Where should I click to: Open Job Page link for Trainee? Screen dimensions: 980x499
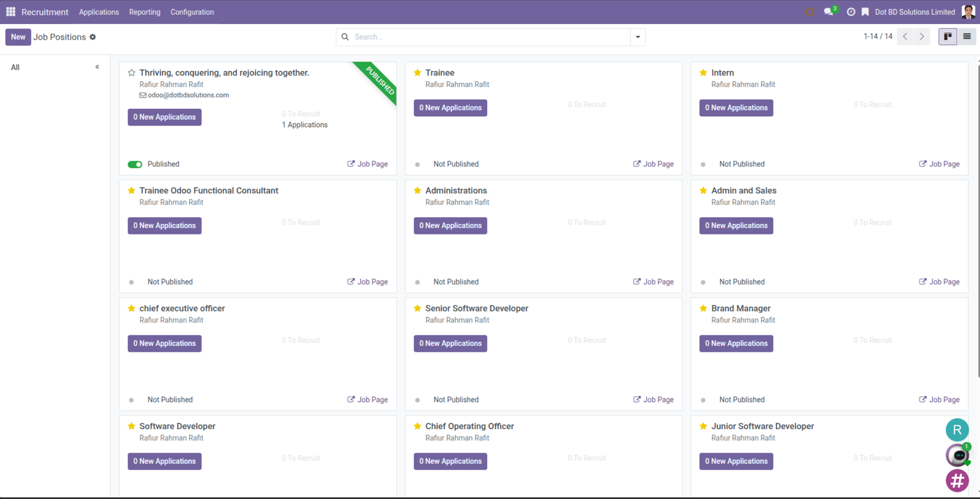[653, 164]
